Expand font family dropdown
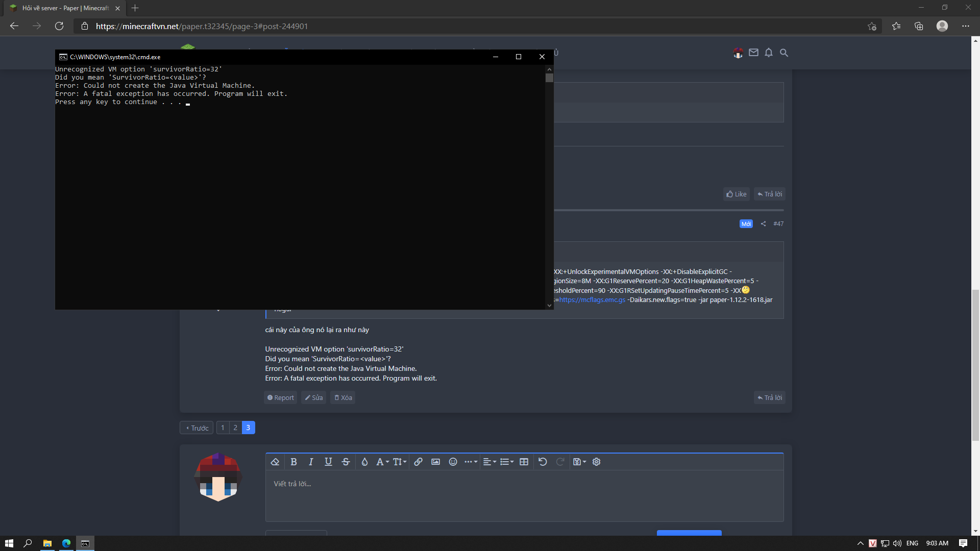980x551 pixels. 382,462
